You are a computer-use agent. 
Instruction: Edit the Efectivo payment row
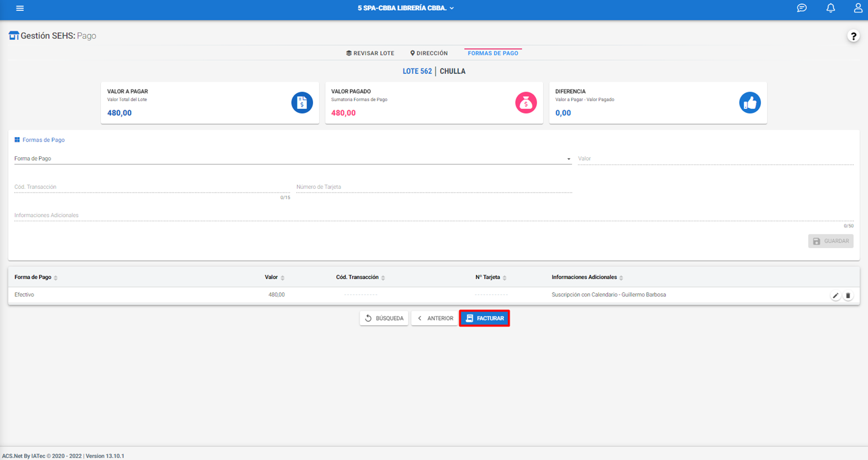[x=835, y=295]
